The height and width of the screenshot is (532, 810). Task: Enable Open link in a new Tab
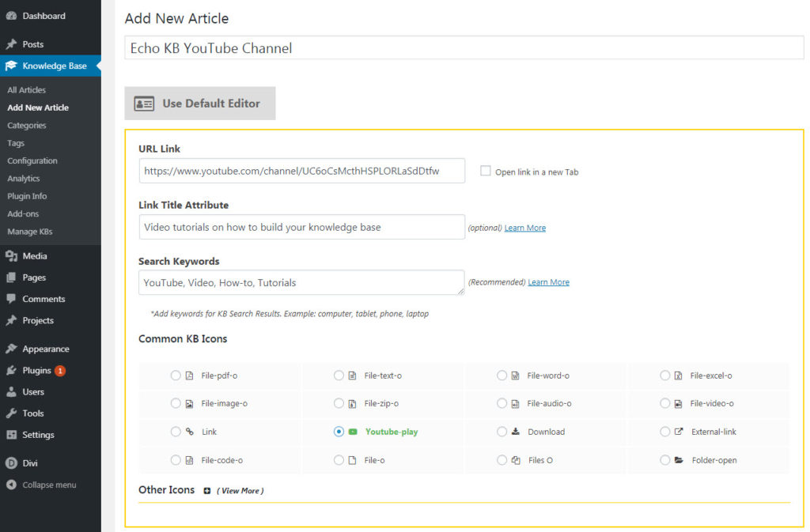click(486, 171)
